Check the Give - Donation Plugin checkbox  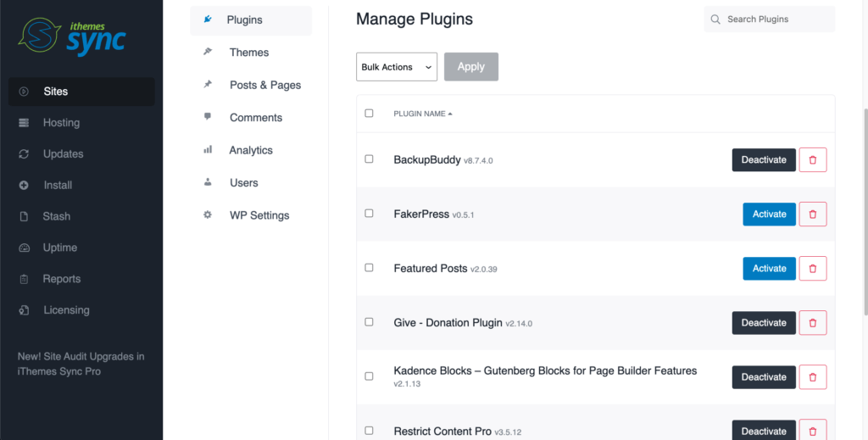click(370, 321)
